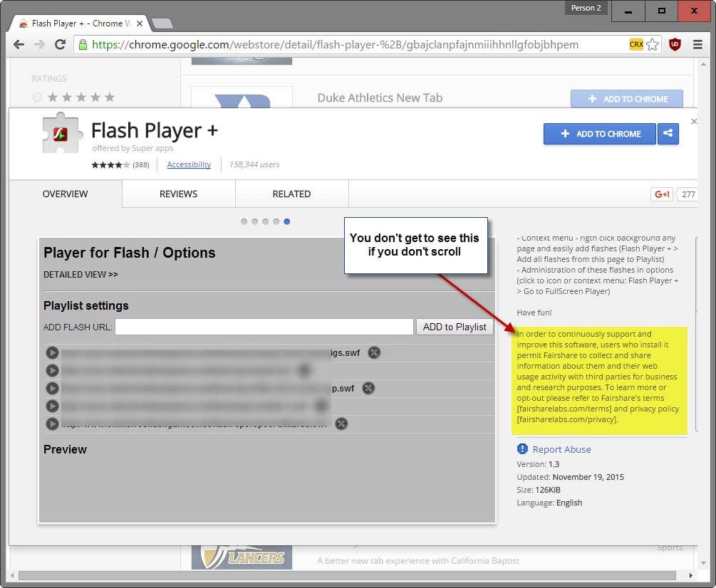
Task: Click the 'Size: 126KiB' text
Action: tap(539, 490)
